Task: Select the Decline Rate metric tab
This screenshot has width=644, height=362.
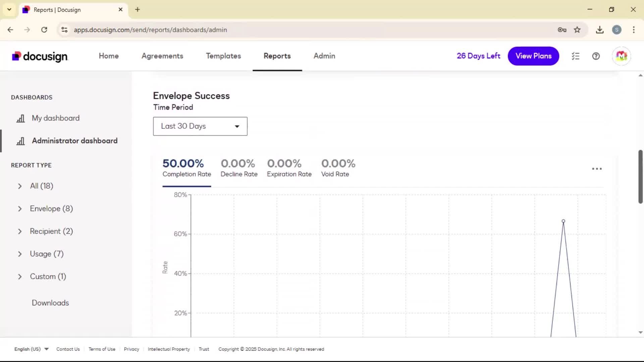Action: [x=239, y=168]
